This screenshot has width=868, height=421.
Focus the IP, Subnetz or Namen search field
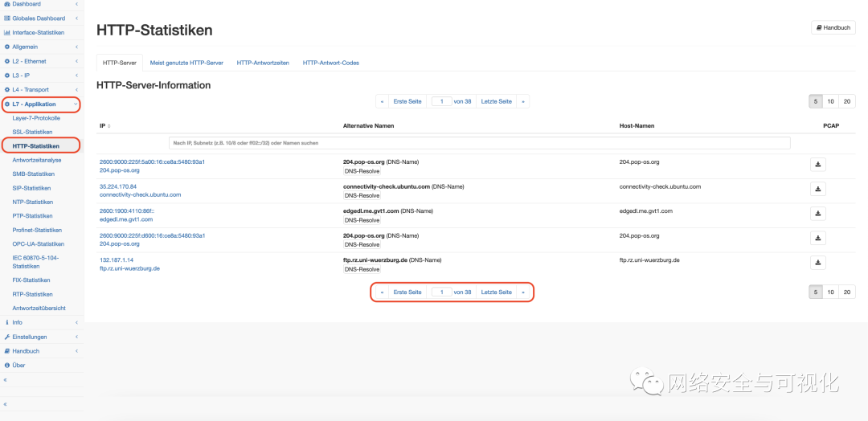479,143
